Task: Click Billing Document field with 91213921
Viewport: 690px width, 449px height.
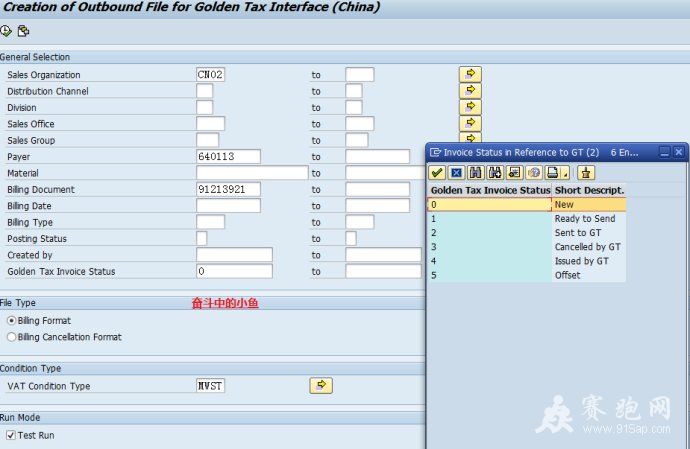Action: coord(228,189)
